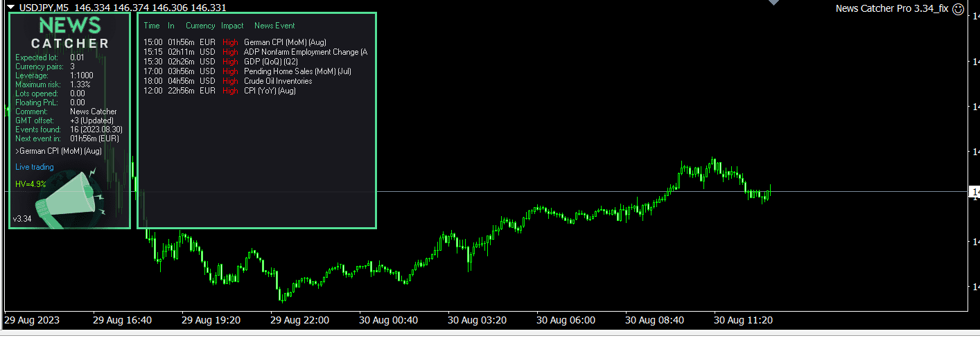The image size is (980, 338).
Task: Select the ADP Nonfarm Employment Change event
Action: tap(306, 52)
